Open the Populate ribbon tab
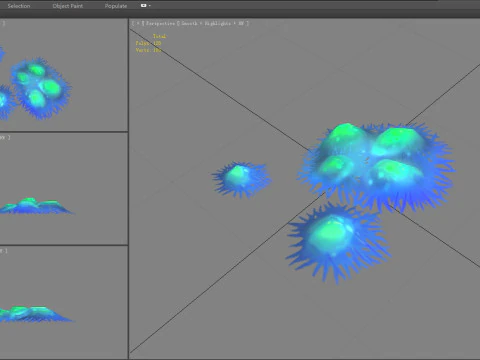The height and width of the screenshot is (360, 480). click(116, 6)
